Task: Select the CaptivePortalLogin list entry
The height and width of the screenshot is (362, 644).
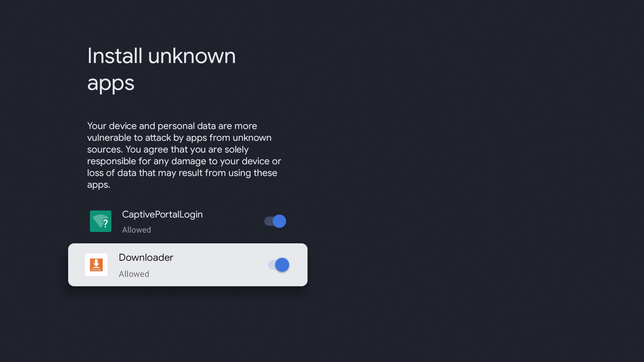Action: [x=188, y=221]
